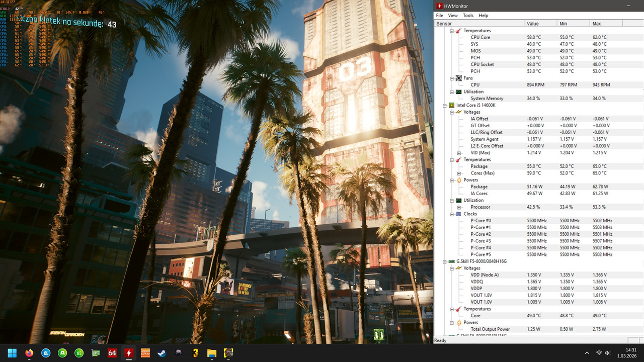Open AIDA64 red 64 taskbar icon
This screenshot has height=362, width=644.
112,353
